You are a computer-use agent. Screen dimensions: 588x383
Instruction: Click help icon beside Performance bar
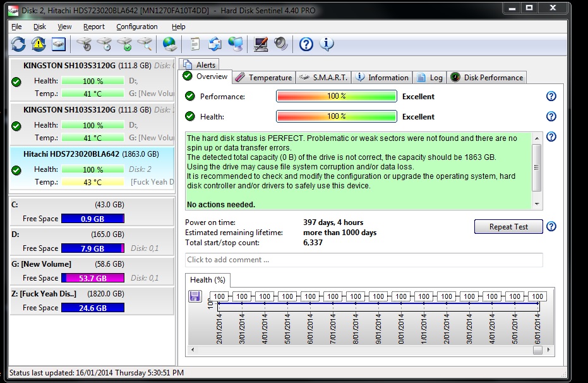coord(551,97)
